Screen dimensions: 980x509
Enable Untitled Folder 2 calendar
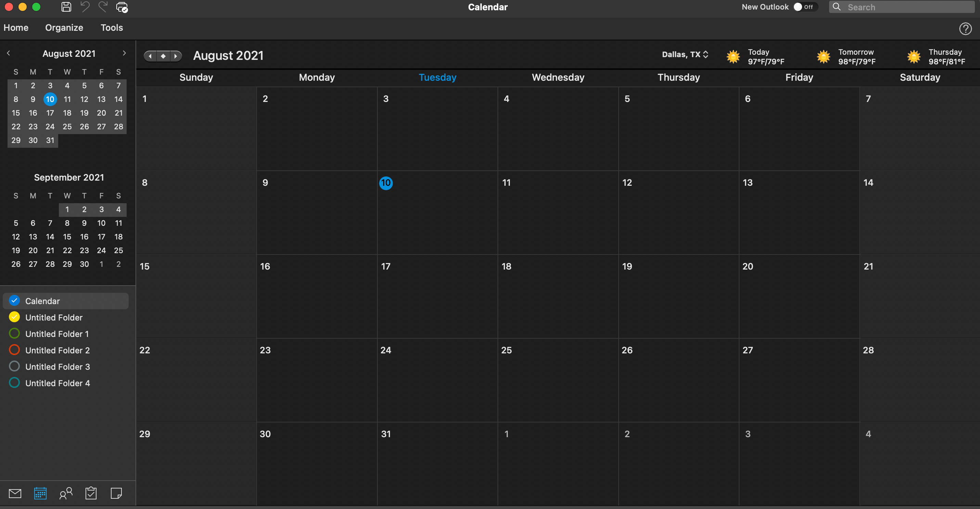click(14, 350)
